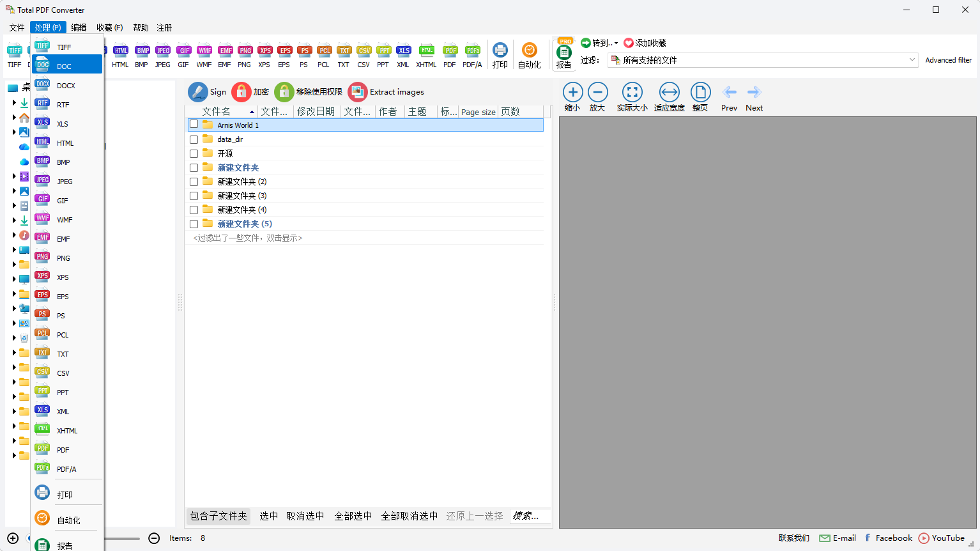Tick the checkbox for 新建文件夹 (3)
This screenshot has width=980, height=551.
[194, 196]
